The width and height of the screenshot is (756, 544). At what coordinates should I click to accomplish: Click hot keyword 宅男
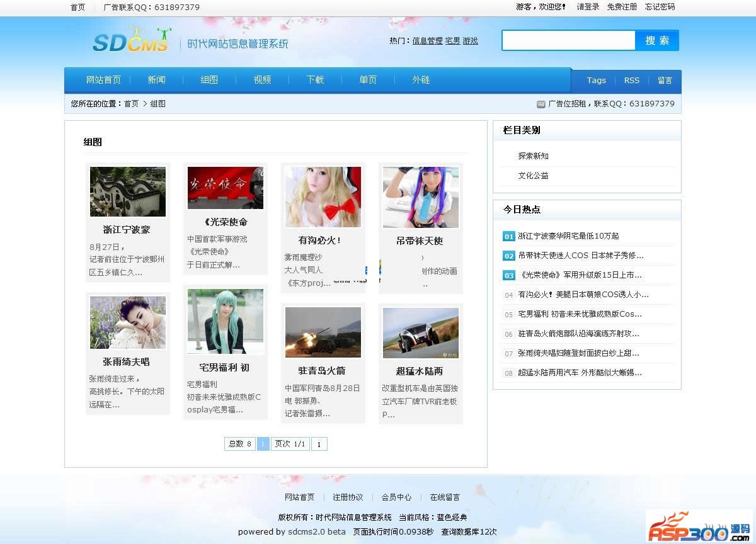tap(452, 41)
